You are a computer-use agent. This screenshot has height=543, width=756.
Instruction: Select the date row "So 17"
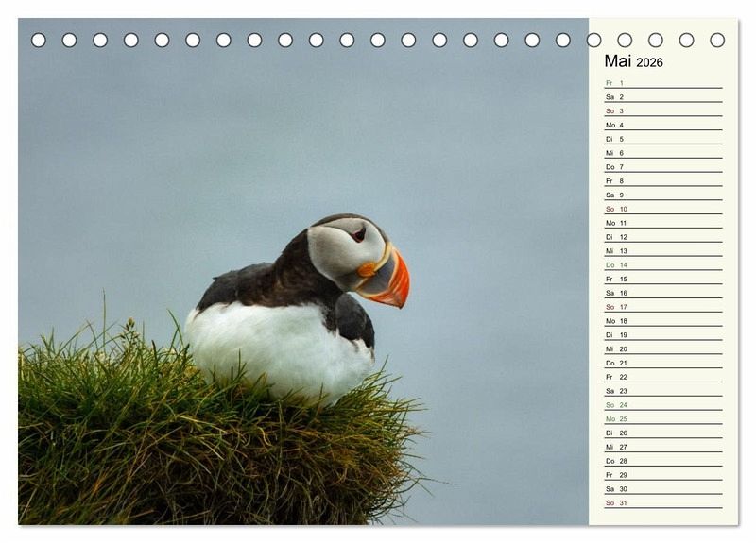[663, 306]
